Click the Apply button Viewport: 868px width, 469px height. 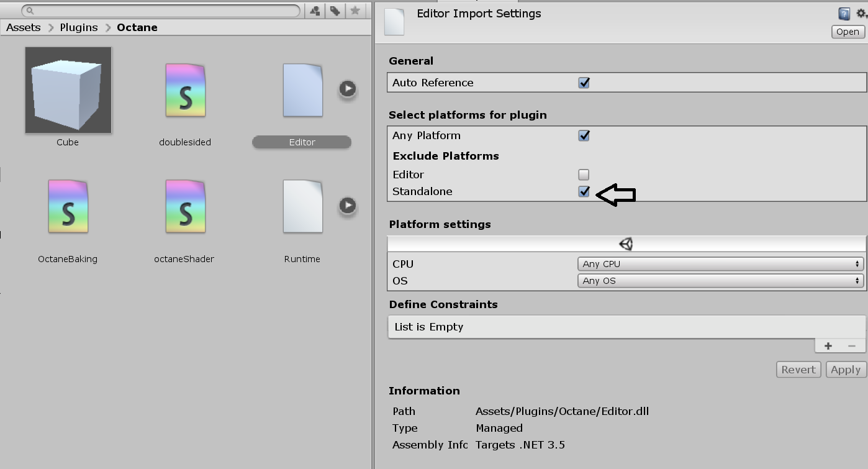click(846, 370)
